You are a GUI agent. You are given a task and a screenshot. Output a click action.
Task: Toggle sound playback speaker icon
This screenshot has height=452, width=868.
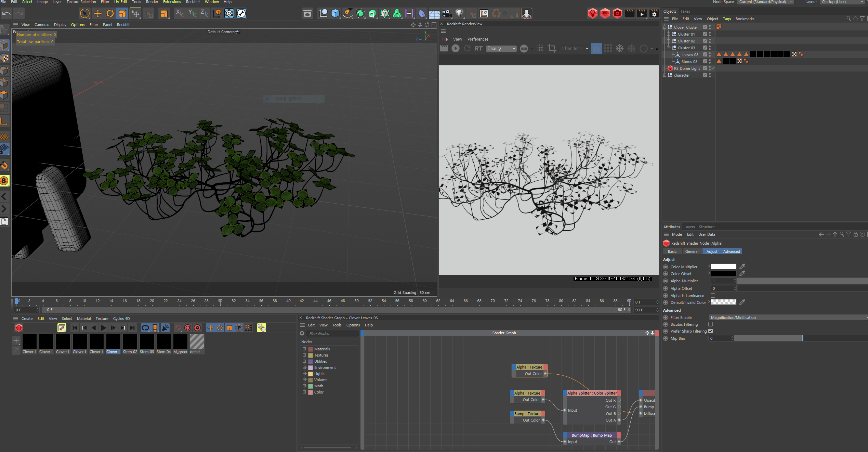(x=165, y=328)
